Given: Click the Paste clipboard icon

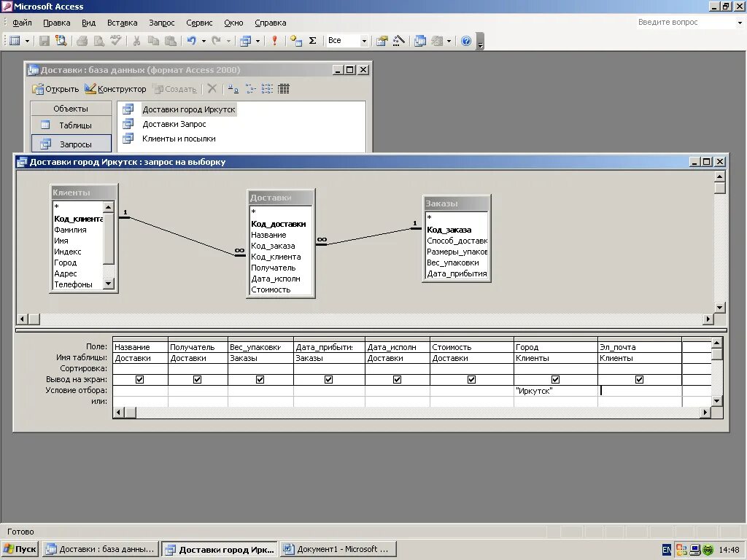Looking at the screenshot, I should coord(170,41).
